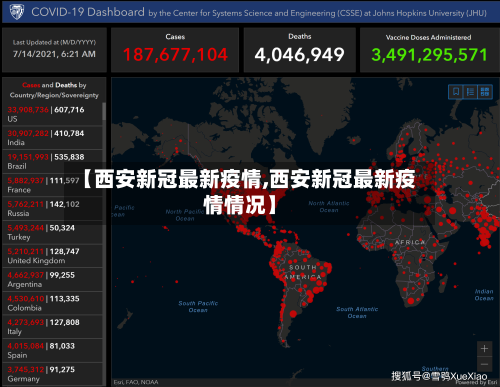
Task: Select the United Kingdom row in list
Action: (x=52, y=256)
